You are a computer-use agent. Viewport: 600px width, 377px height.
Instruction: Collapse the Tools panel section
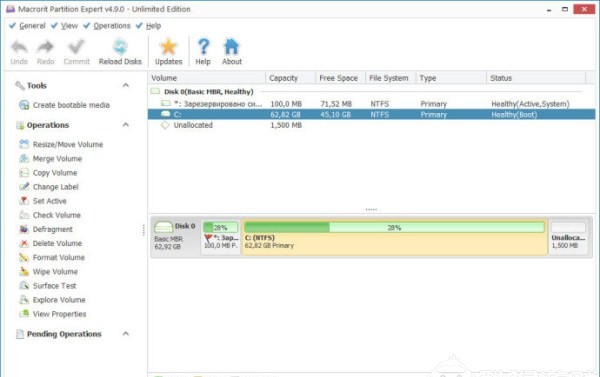[126, 85]
